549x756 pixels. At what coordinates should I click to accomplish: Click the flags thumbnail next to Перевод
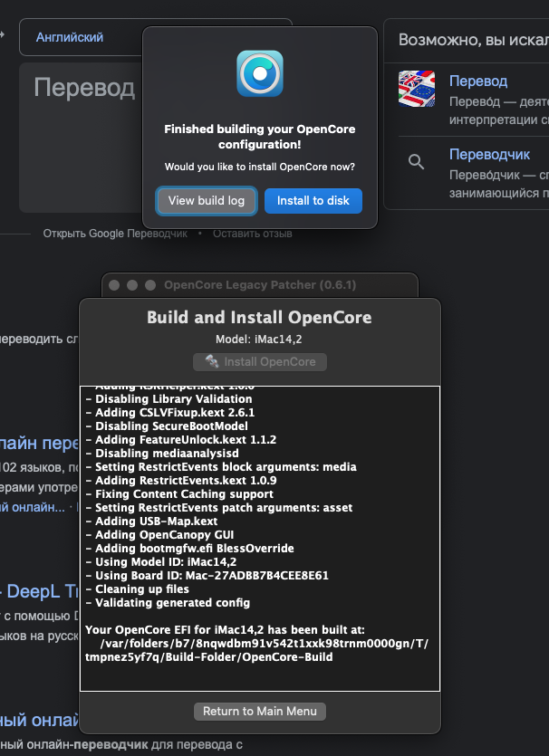[416, 89]
